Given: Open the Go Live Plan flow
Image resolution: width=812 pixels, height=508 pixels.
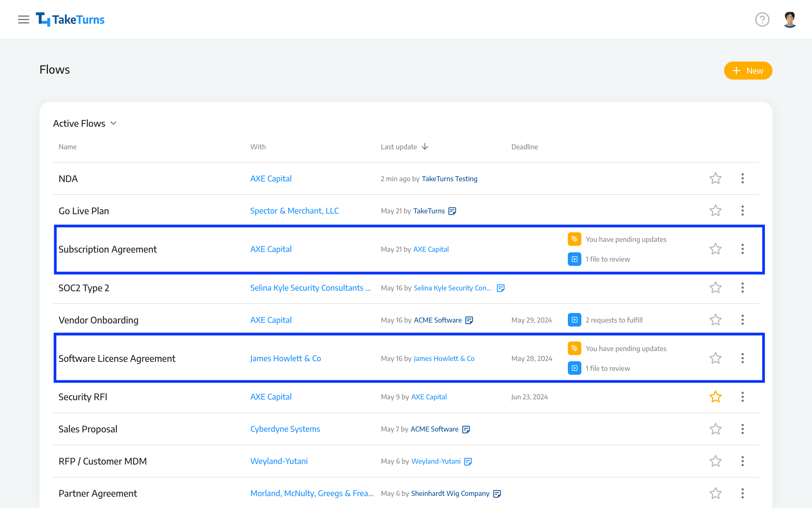Looking at the screenshot, I should point(83,211).
